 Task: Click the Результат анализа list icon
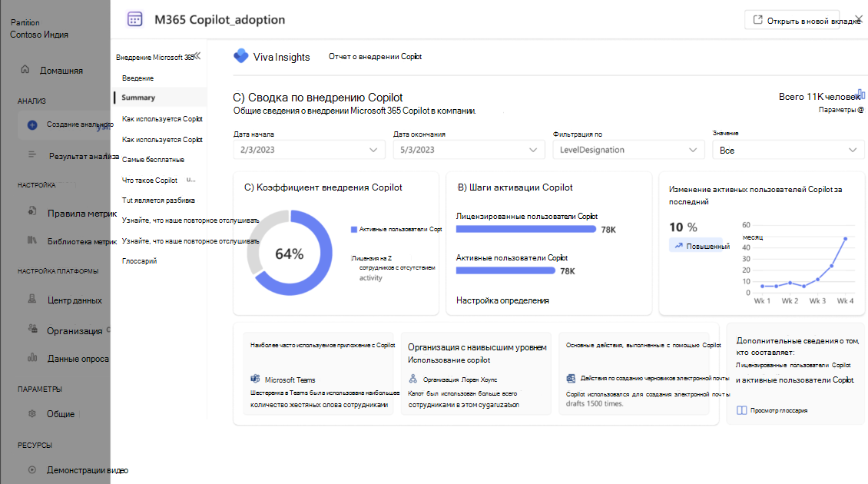[32, 154]
